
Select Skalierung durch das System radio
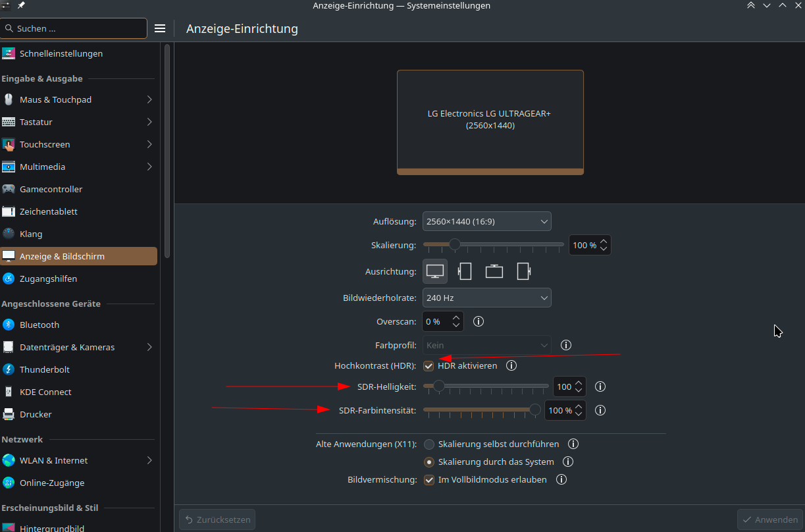click(429, 462)
